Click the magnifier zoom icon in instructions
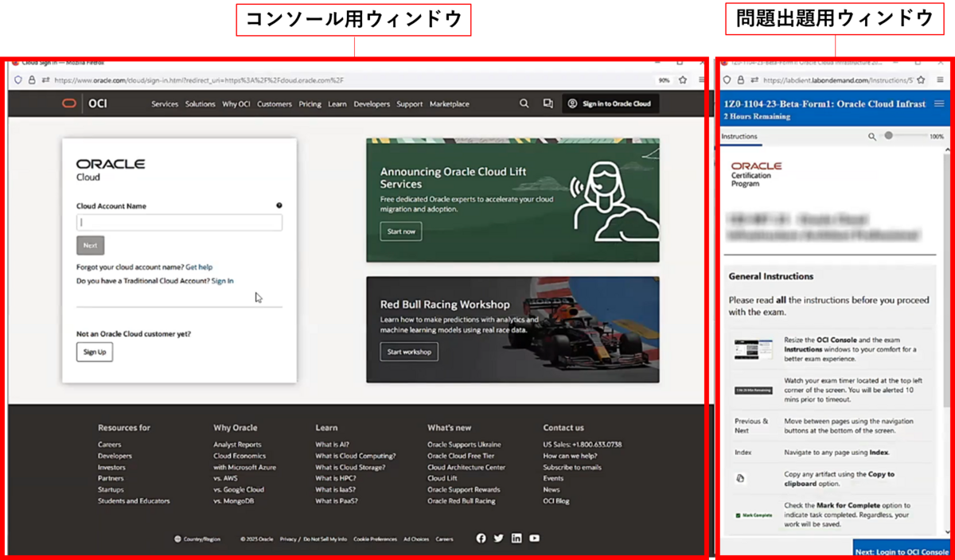Screen dimensions: 955x560 (872, 137)
